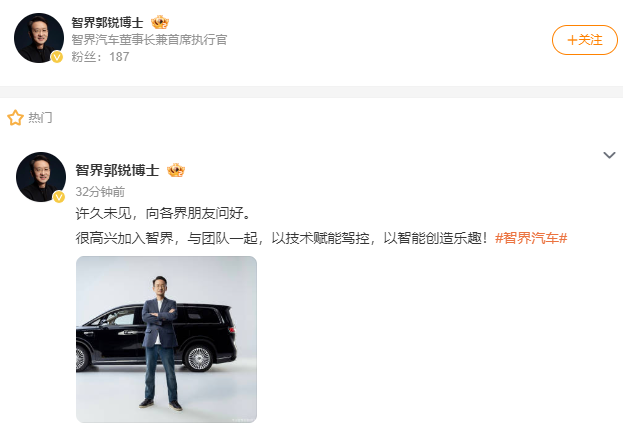623x430 pixels.
Task: Open the #智界汽车# hashtag link
Action: pyautogui.click(x=531, y=238)
